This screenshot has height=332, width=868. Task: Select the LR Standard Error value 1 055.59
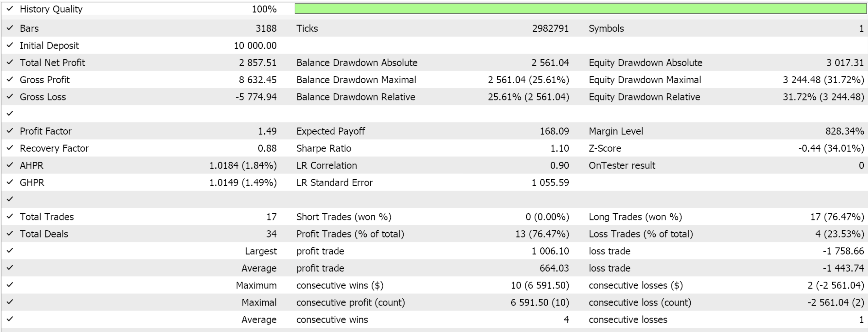(x=550, y=183)
